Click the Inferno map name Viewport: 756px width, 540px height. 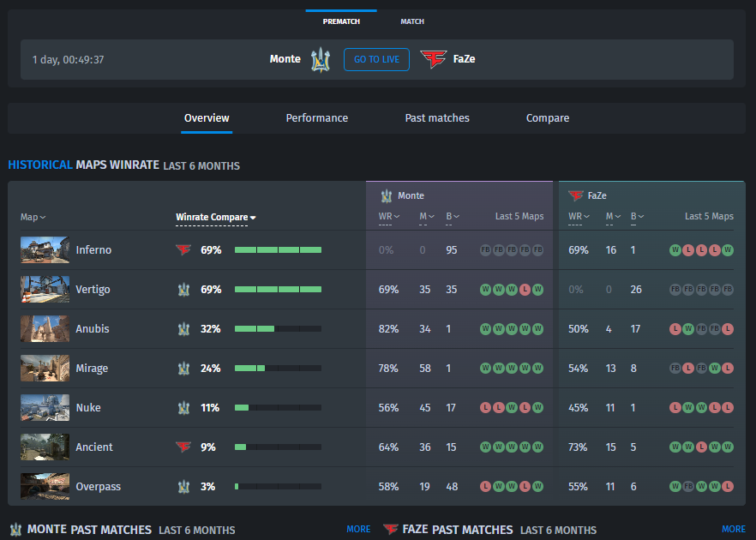click(93, 249)
